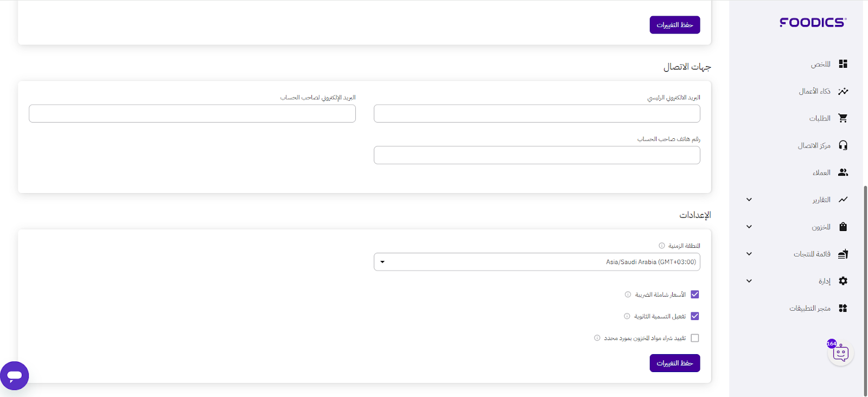Click the info icon beside the timezone label
The width and height of the screenshot is (868, 397).
pos(661,246)
